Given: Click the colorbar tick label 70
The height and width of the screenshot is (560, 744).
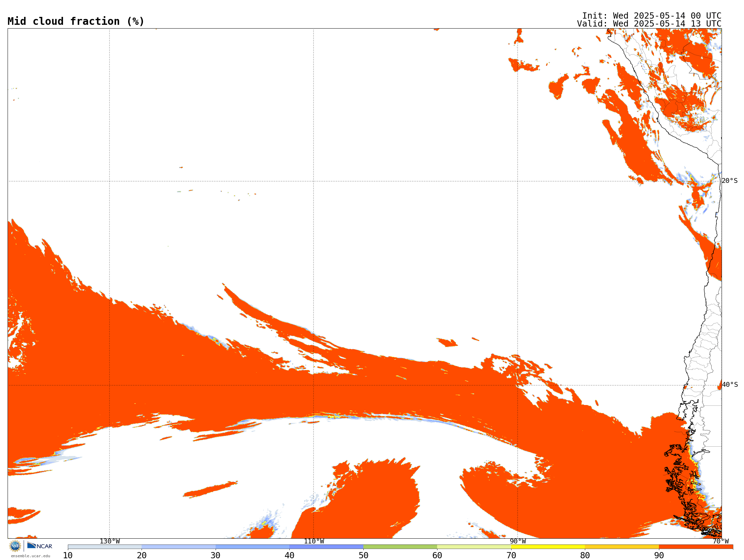Looking at the screenshot, I should tap(511, 555).
